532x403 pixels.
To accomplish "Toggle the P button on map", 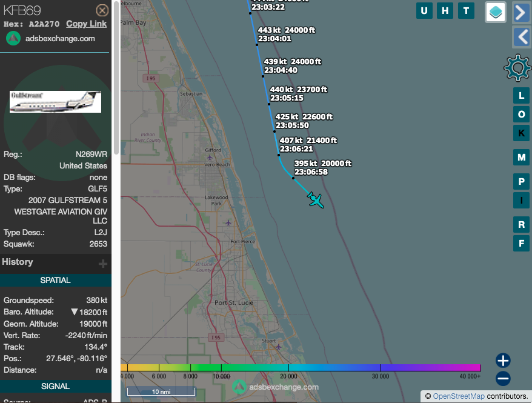I will coord(521,181).
